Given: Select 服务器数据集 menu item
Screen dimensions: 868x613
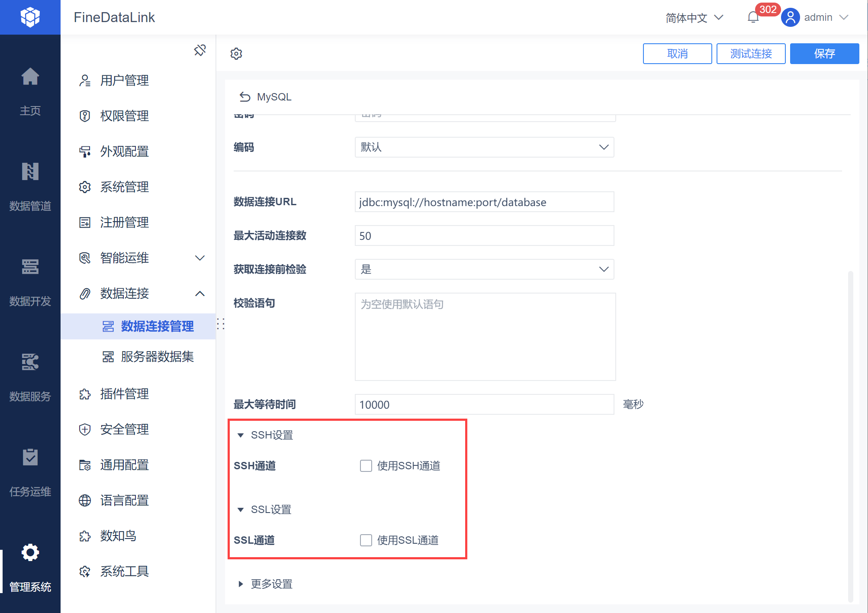Looking at the screenshot, I should [157, 357].
